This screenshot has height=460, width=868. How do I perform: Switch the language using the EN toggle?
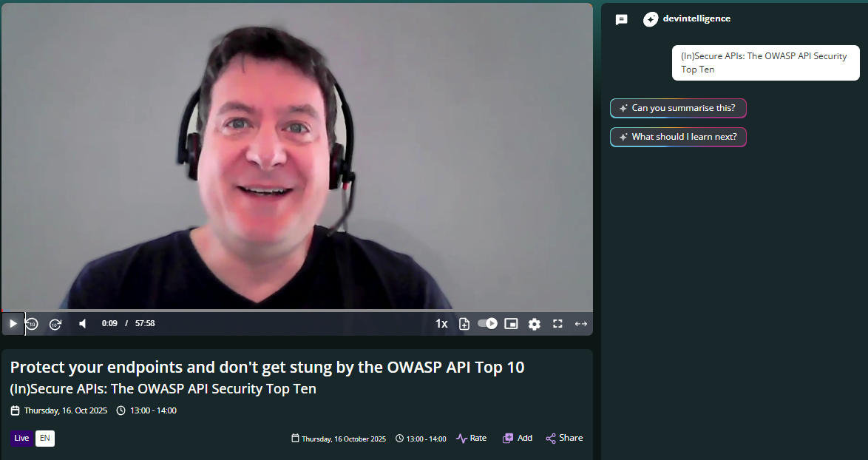[x=45, y=438]
